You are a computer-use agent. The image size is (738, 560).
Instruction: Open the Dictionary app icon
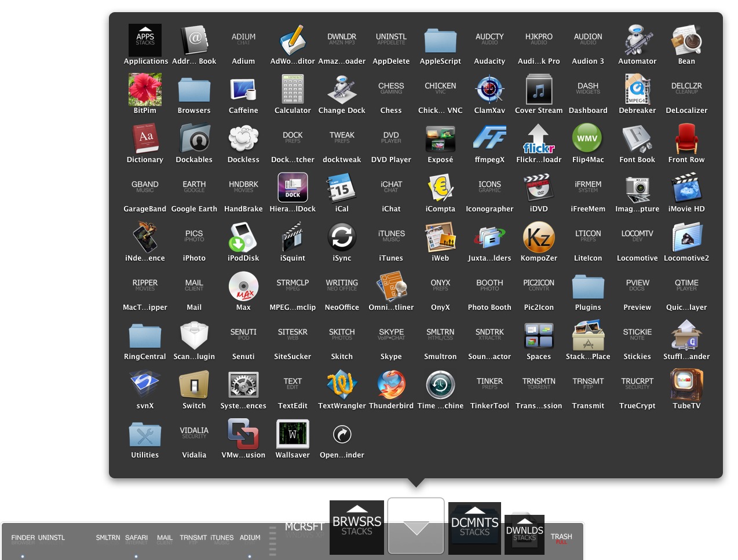click(145, 138)
